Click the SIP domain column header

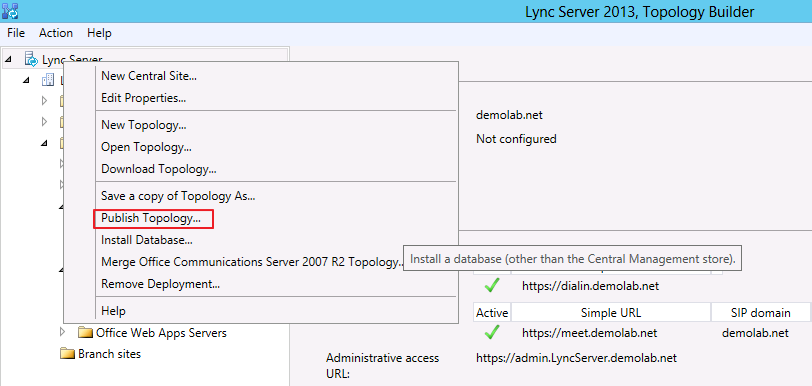click(x=760, y=313)
